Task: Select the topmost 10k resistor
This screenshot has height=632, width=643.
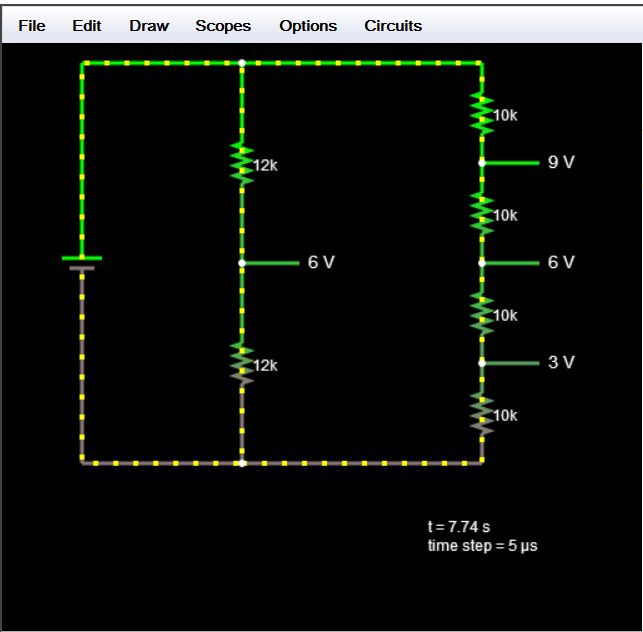Action: point(482,114)
